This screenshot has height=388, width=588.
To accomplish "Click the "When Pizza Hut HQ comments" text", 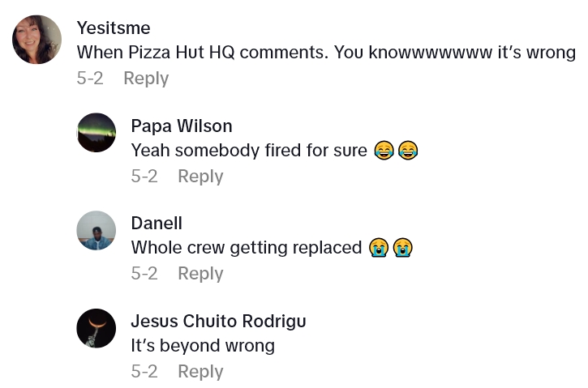I will [x=326, y=53].
